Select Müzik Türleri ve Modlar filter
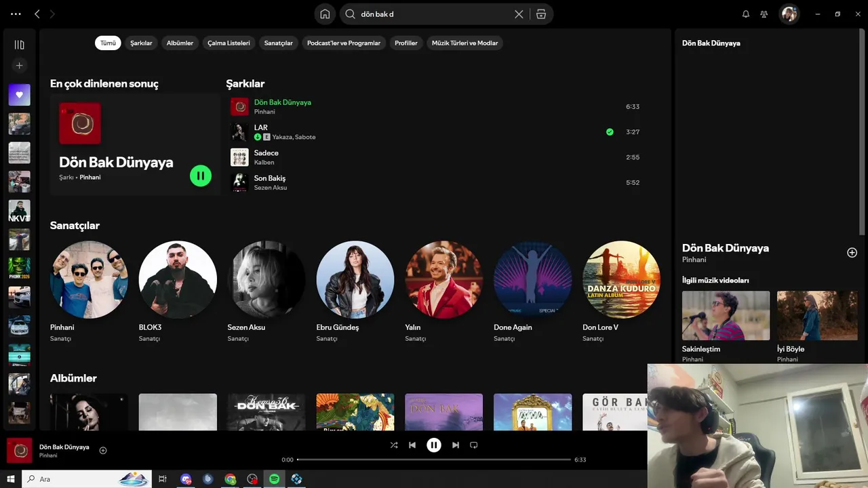Viewport: 868px width, 488px height. coord(465,43)
